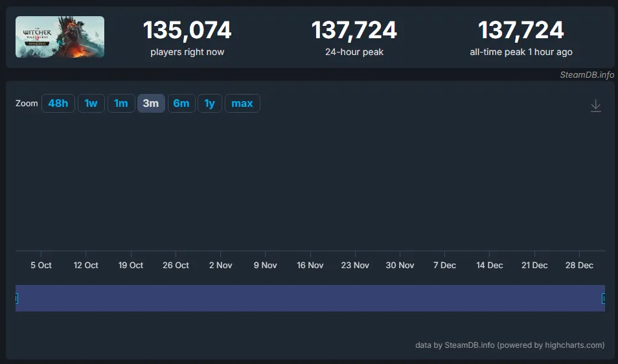Click the 12 Oct axis label
618x364 pixels.
pos(86,265)
